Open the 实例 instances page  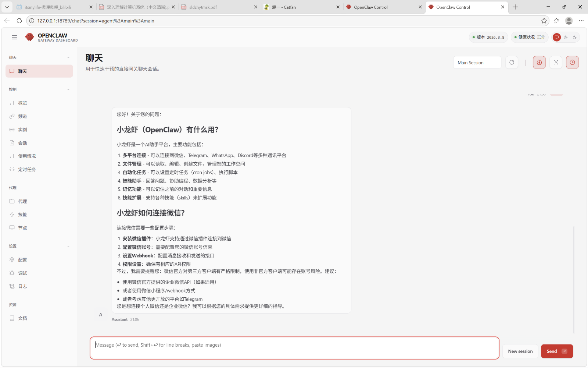click(x=39, y=130)
